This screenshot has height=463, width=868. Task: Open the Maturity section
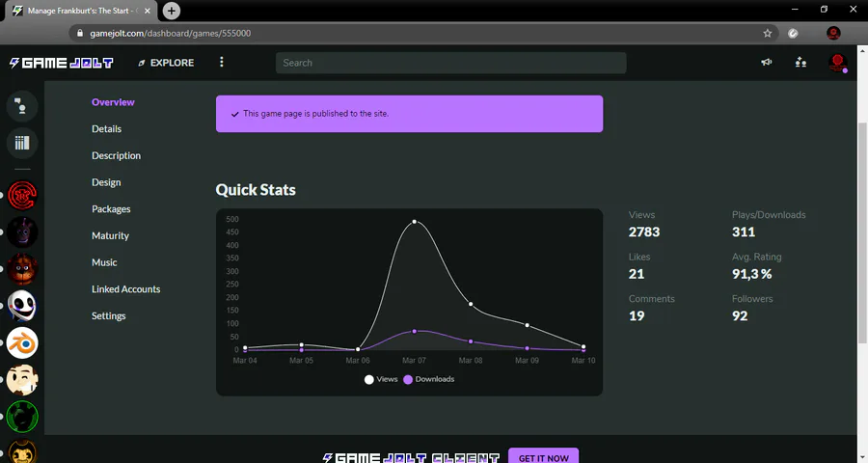(110, 235)
